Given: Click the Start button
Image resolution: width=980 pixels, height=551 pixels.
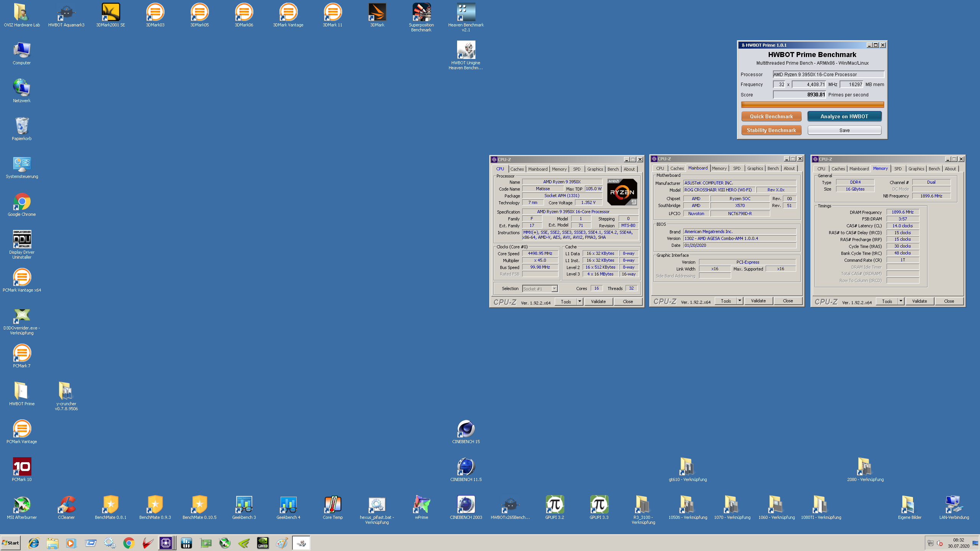Looking at the screenshot, I should click(x=11, y=543).
